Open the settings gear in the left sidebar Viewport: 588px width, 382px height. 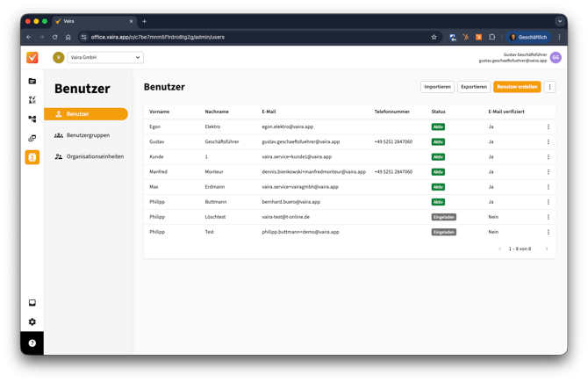pyautogui.click(x=32, y=322)
